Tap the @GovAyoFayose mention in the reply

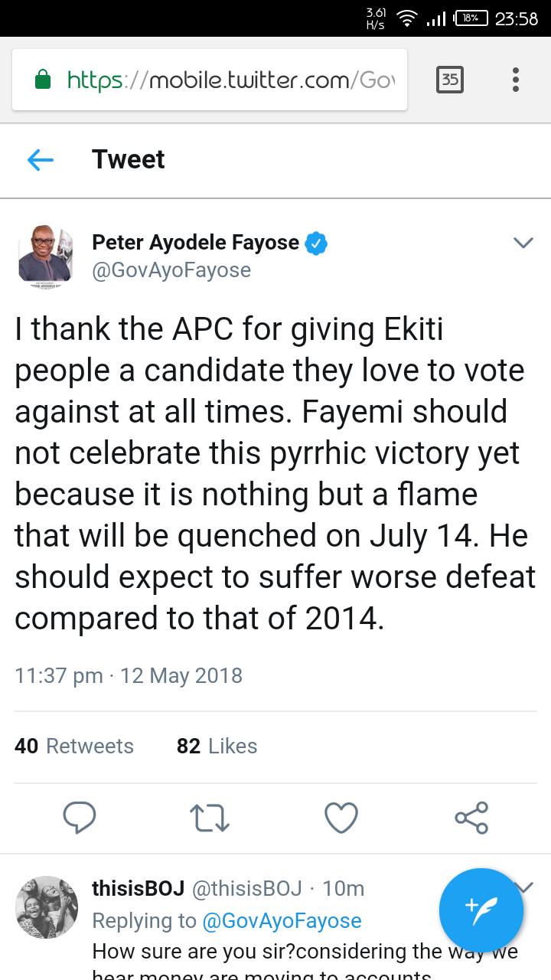click(282, 920)
